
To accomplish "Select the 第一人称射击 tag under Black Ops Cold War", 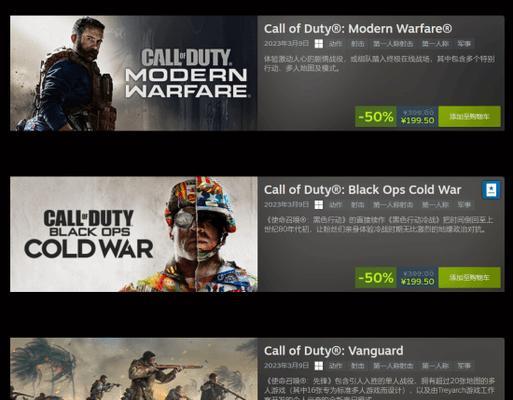I will pos(393,205).
